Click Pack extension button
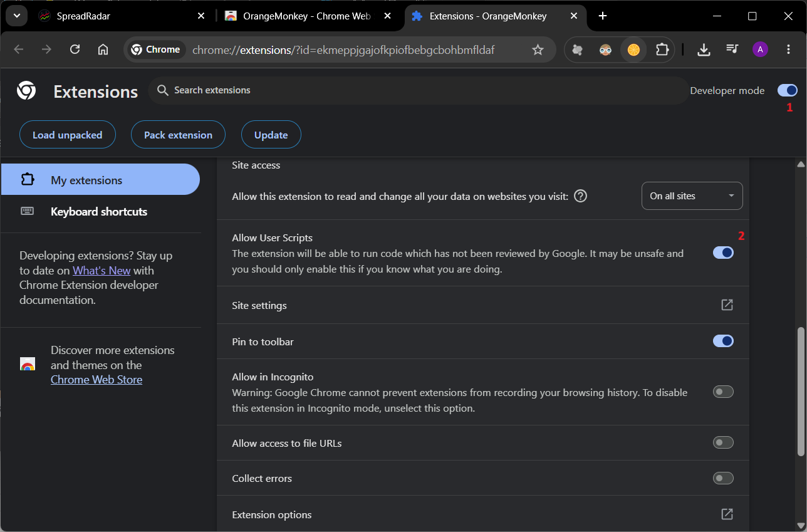807x532 pixels. coord(178,135)
